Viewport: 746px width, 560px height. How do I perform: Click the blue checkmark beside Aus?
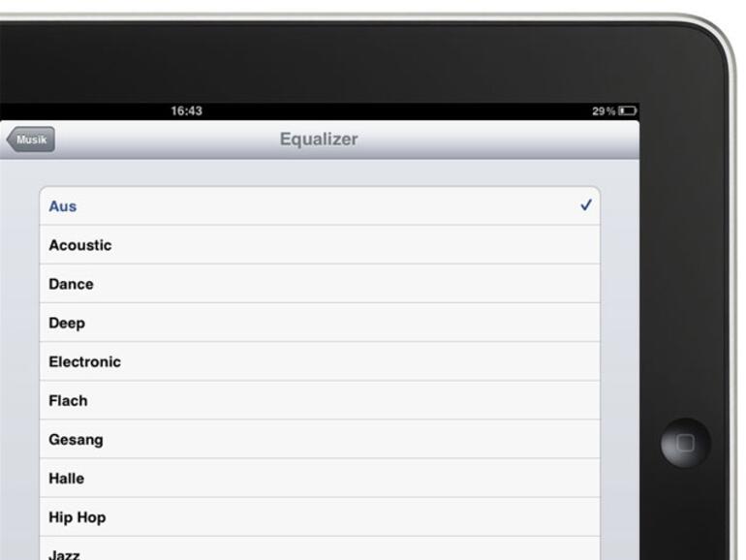click(586, 205)
